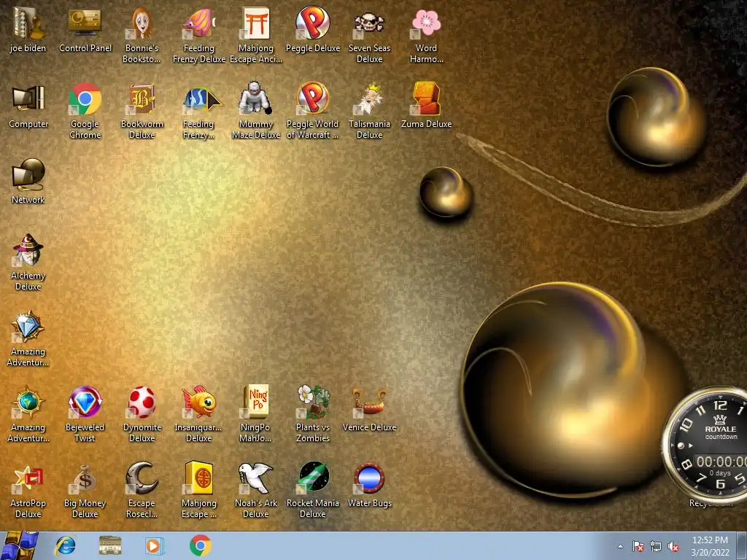Open Bookworm Deluxe shortcut

[x=142, y=112]
